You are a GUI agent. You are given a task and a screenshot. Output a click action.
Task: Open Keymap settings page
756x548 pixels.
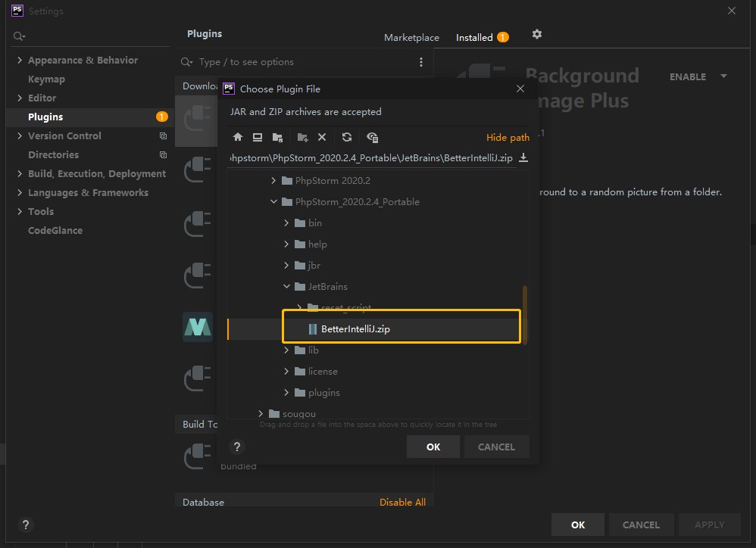[46, 79]
